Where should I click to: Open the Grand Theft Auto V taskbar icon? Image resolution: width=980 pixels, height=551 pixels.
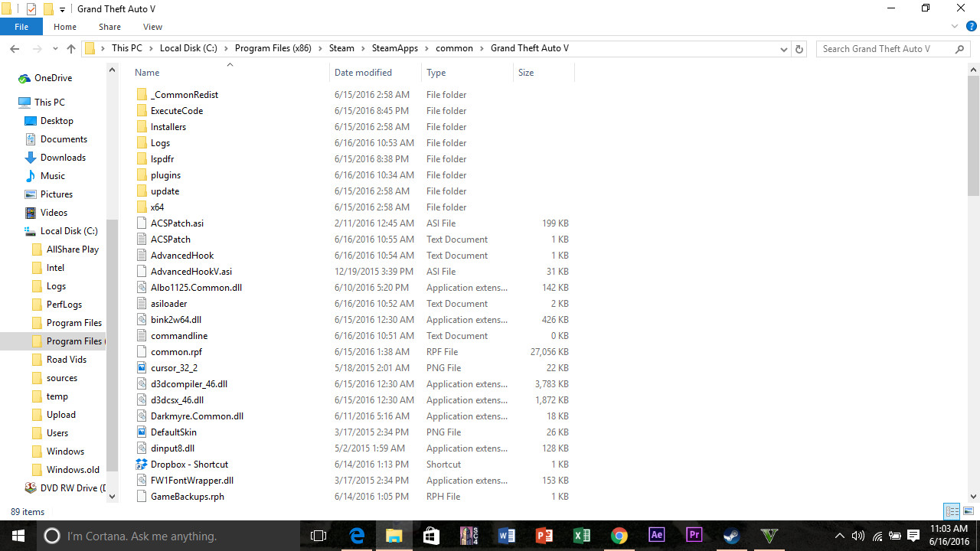pyautogui.click(x=769, y=536)
